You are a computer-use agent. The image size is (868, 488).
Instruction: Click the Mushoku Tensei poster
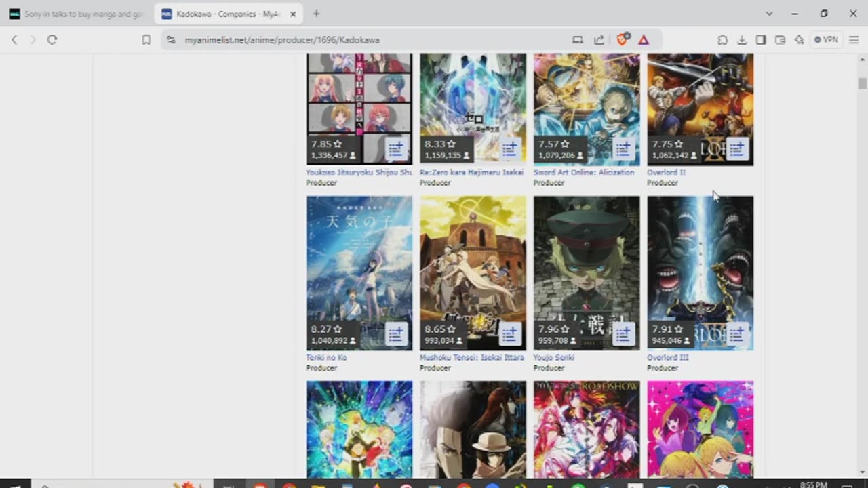pos(473,273)
